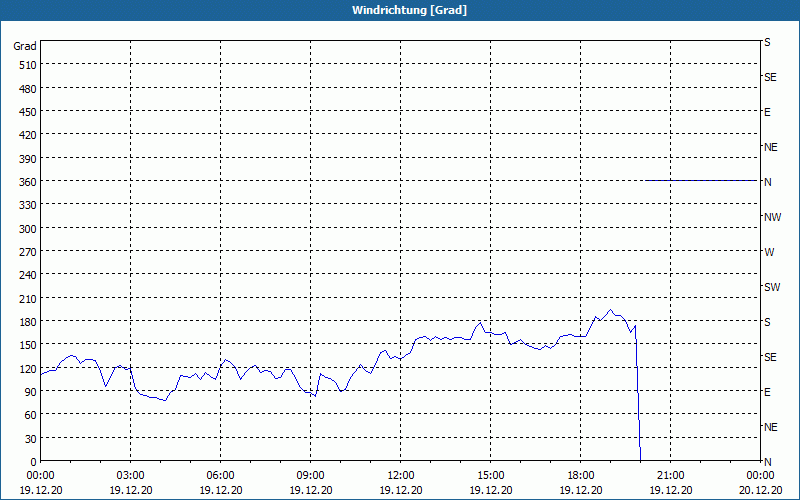This screenshot has width=800, height=500.
Task: Click the "SE" compass label near 480
Action: (x=770, y=78)
